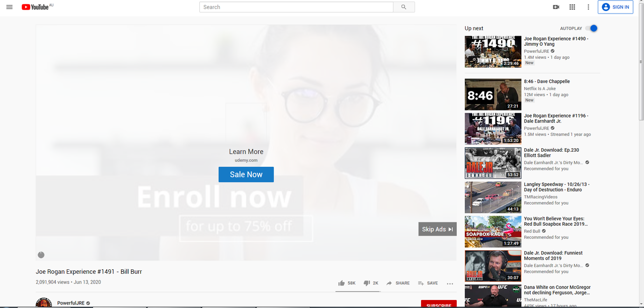Open the hamburger guide menu
The image size is (644, 308).
[9, 7]
